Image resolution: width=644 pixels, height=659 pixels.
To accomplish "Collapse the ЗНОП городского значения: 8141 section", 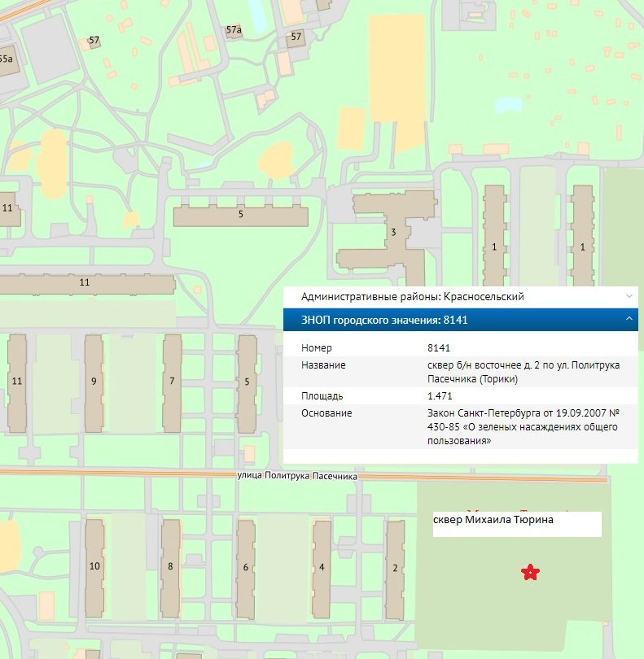I will (x=460, y=320).
